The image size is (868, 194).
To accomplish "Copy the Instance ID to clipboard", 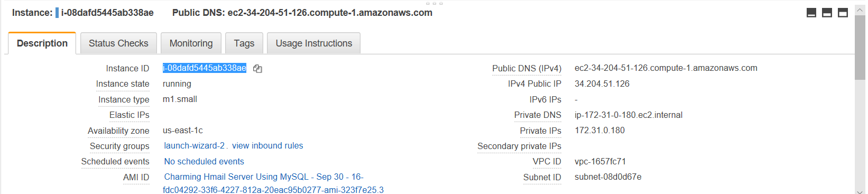I will 257,69.
